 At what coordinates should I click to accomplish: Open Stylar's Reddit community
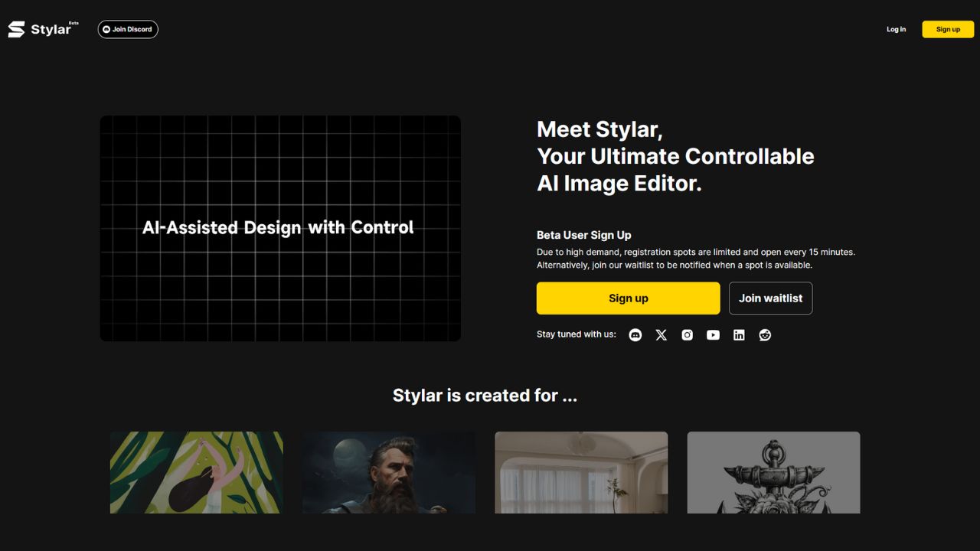tap(765, 334)
